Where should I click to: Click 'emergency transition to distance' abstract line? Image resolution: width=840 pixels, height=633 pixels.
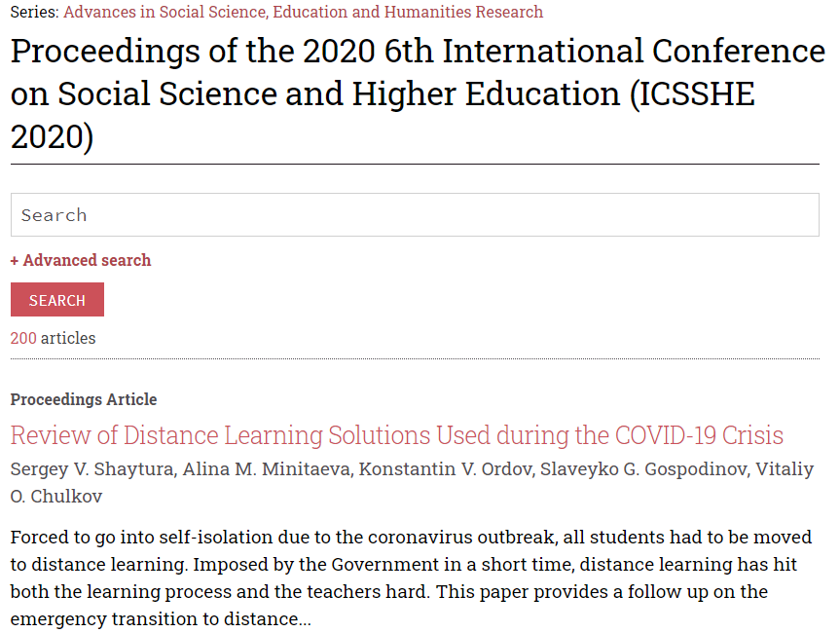[155, 619]
